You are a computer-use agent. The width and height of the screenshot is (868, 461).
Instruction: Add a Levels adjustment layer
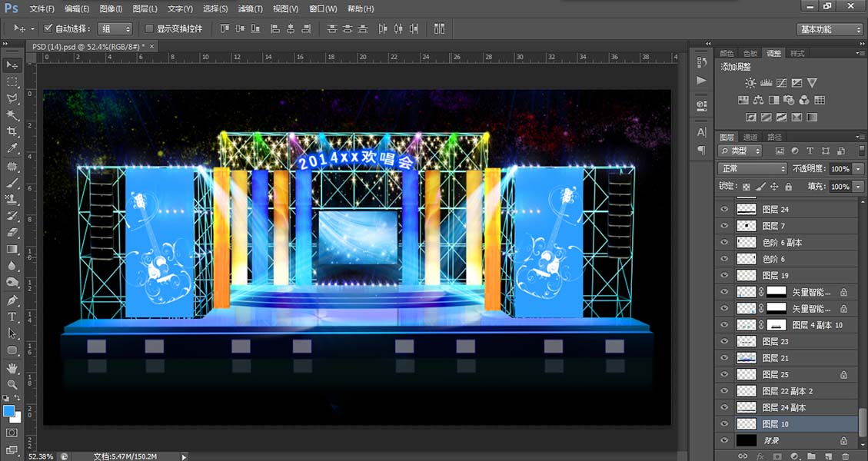[x=767, y=83]
